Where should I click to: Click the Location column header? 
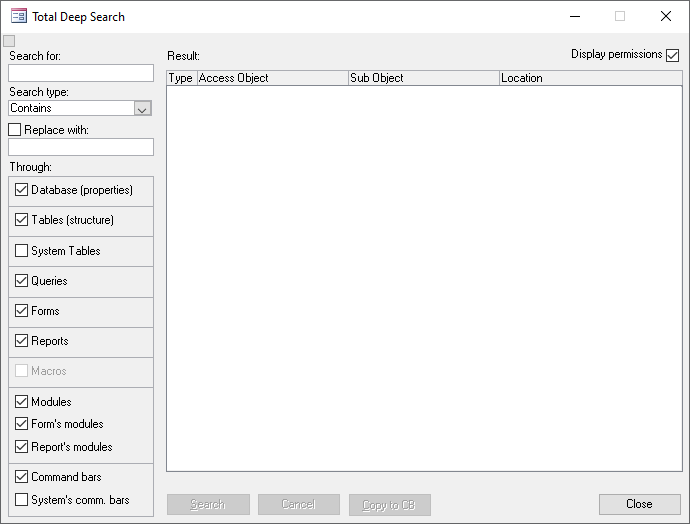tap(590, 78)
